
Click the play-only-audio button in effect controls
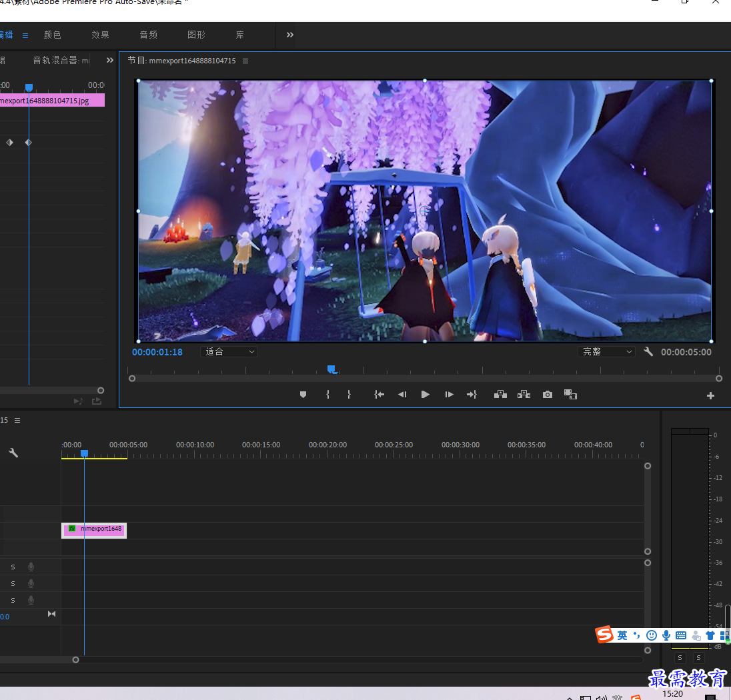click(78, 401)
